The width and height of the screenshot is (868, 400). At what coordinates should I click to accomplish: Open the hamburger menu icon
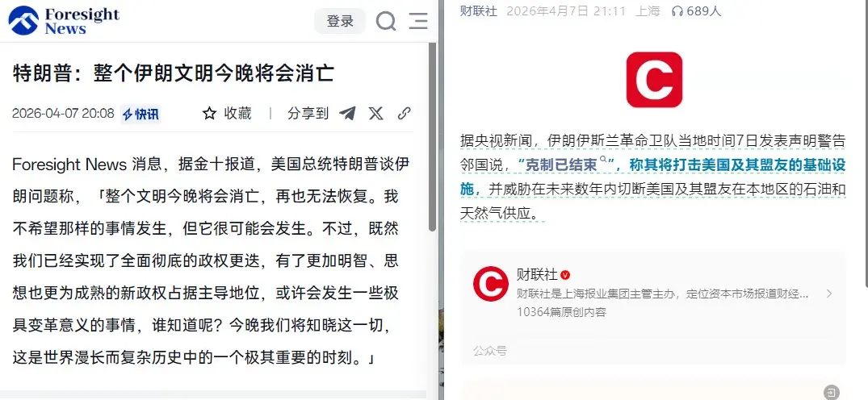tap(418, 21)
